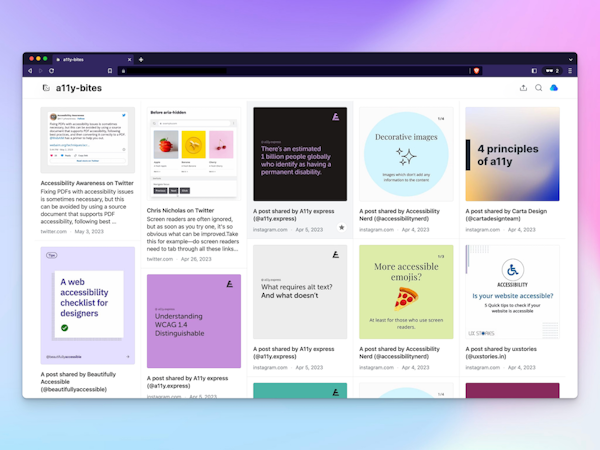Open the Brave shields lion icon
Viewport: 600px width, 450px height.
click(x=476, y=71)
